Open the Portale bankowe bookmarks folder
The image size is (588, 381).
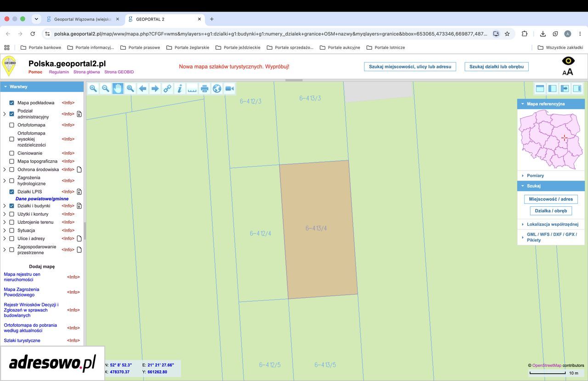41,47
